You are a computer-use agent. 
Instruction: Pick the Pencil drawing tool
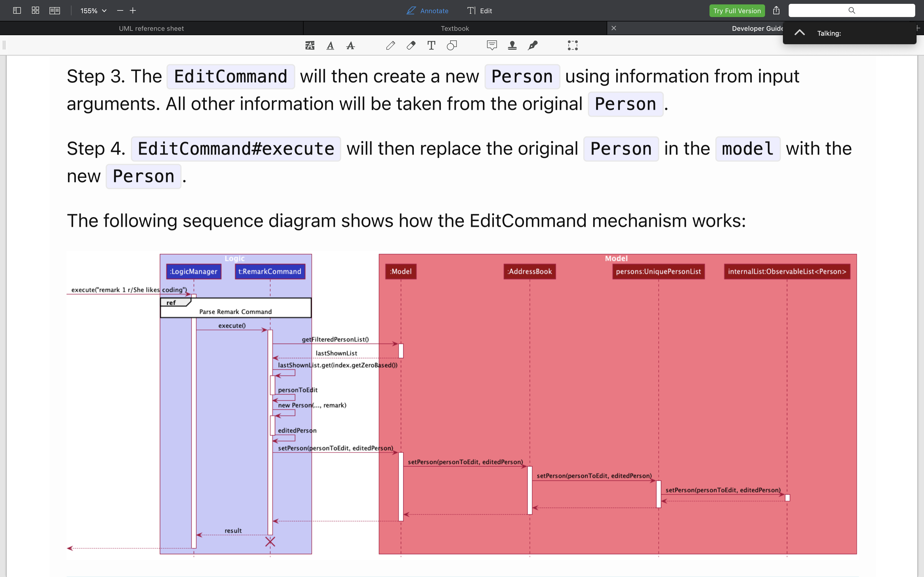(x=390, y=46)
